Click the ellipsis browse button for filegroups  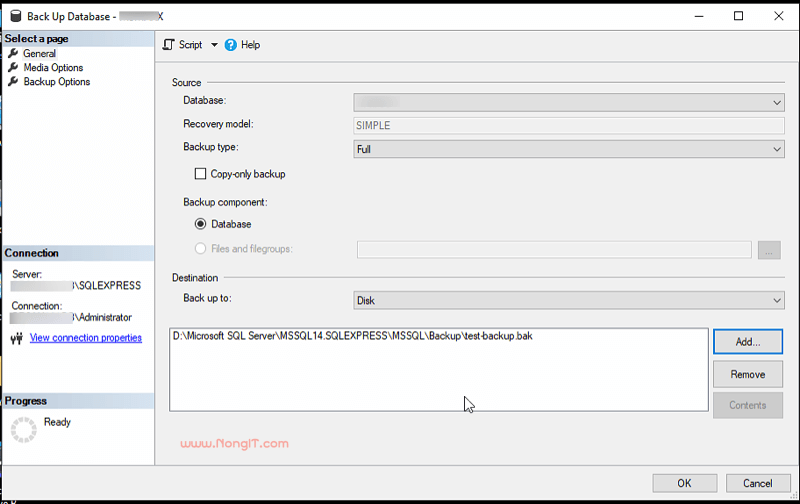click(x=769, y=250)
